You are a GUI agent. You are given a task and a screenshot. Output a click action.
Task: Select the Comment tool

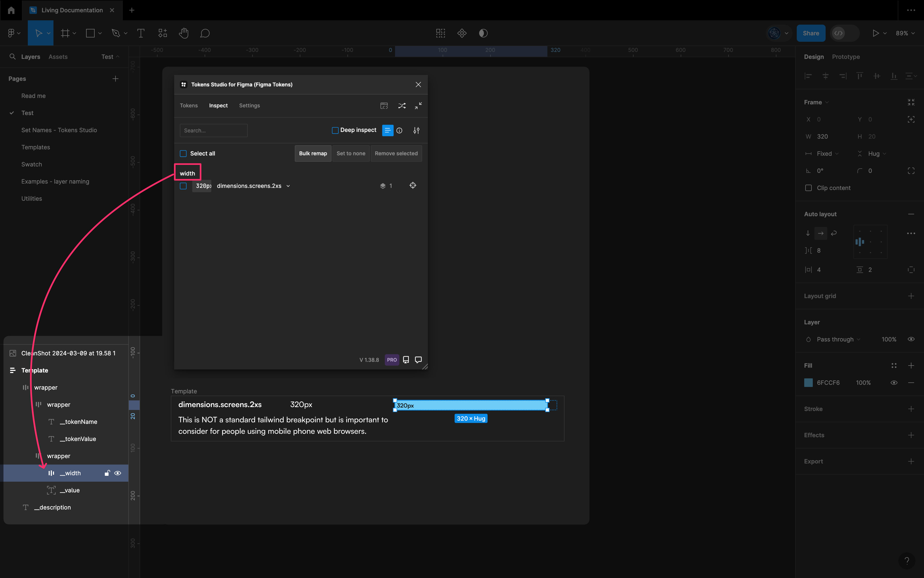click(x=205, y=33)
